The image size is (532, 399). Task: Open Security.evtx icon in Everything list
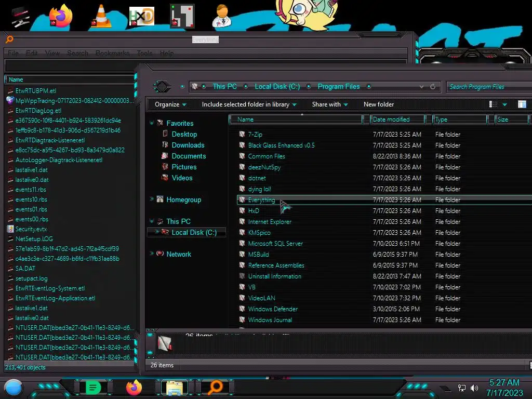pyautogui.click(x=10, y=229)
